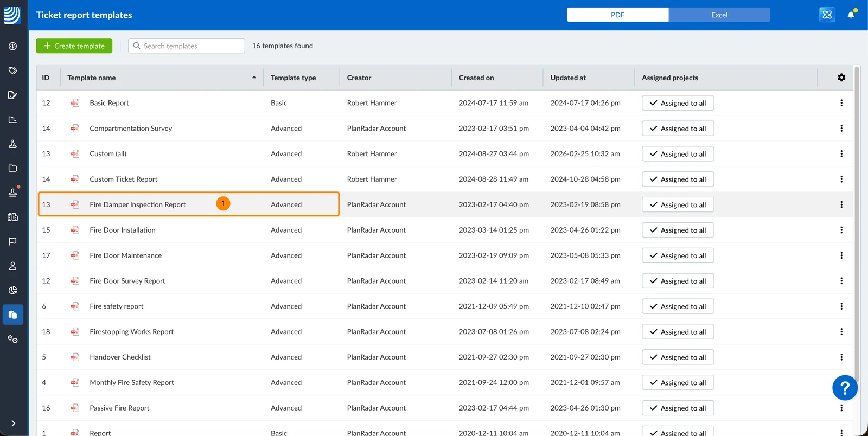The image size is (868, 436).
Task: Toggle Assigned to all for Basic Report
Action: pyautogui.click(x=678, y=103)
